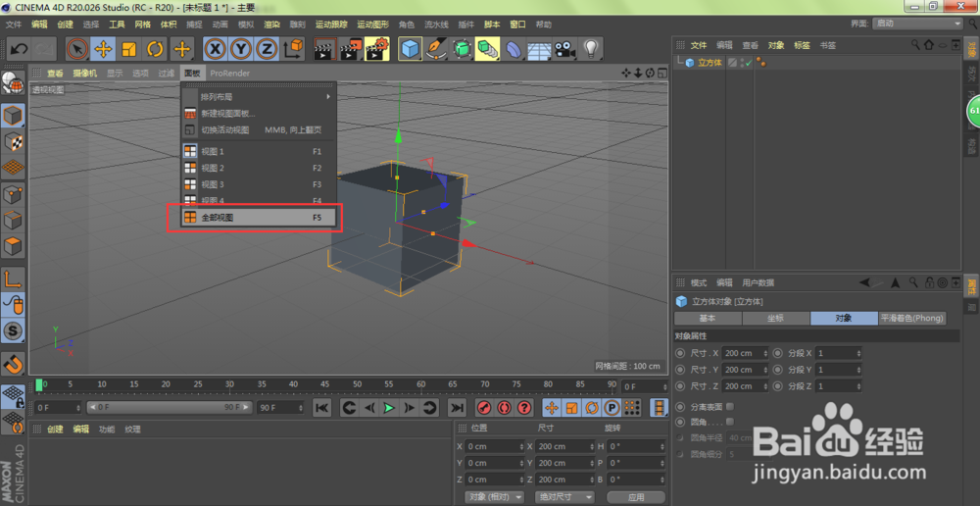
Task: Click Make Editable icon in left toolbar
Action: point(13,83)
